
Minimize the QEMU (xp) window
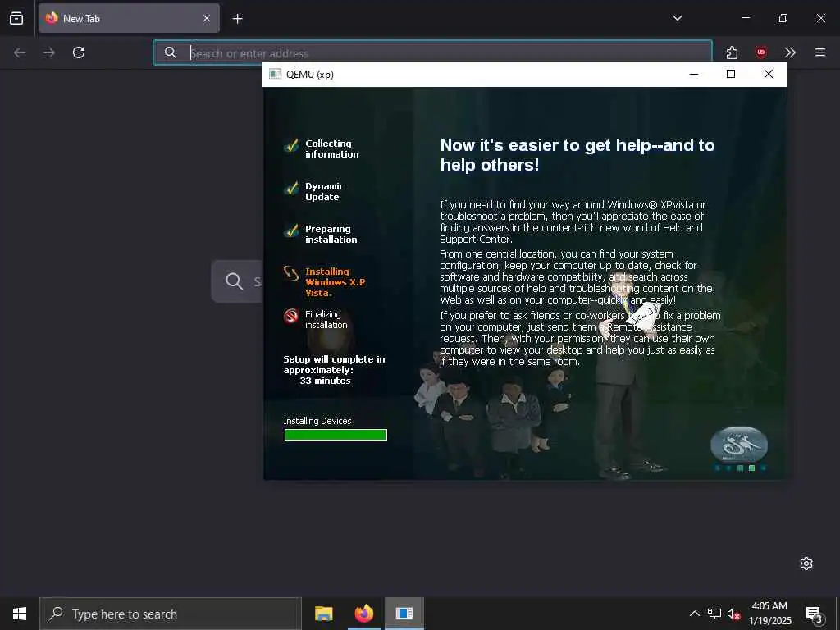coord(694,74)
